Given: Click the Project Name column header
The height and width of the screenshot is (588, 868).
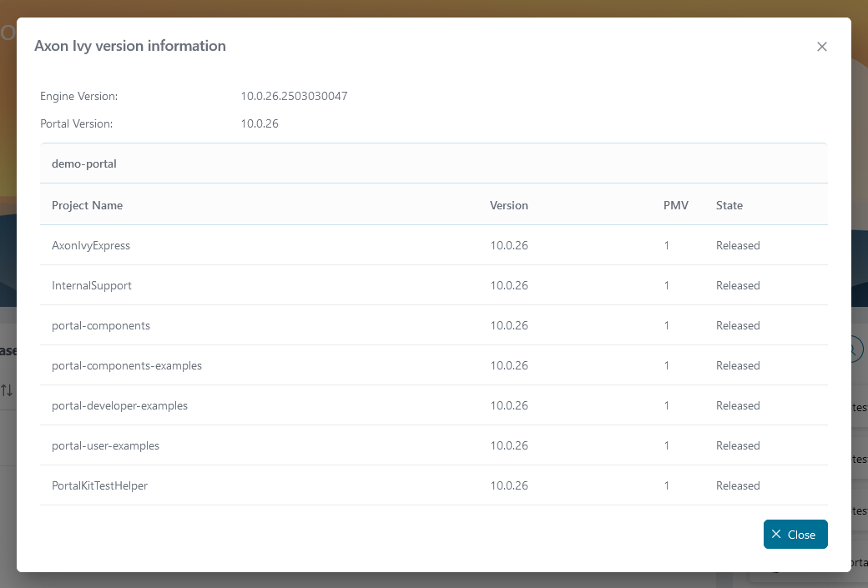Looking at the screenshot, I should click(87, 205).
